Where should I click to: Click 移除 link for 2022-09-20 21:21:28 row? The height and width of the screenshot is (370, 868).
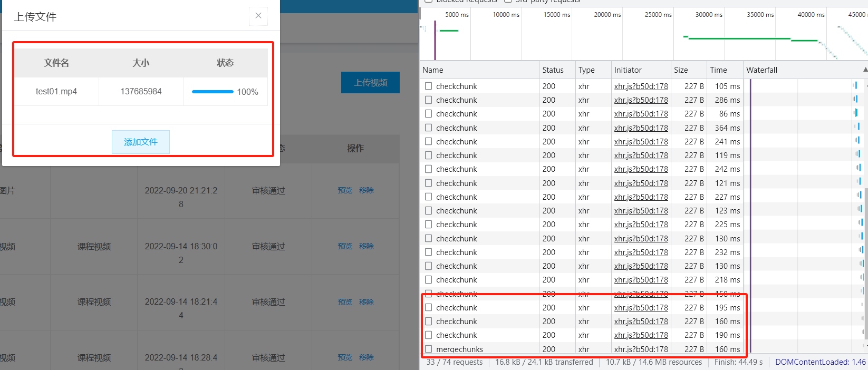367,190
